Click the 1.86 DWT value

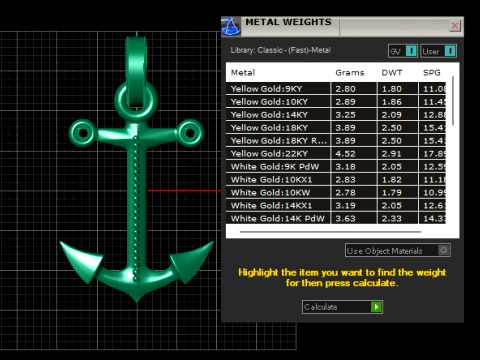(392, 102)
